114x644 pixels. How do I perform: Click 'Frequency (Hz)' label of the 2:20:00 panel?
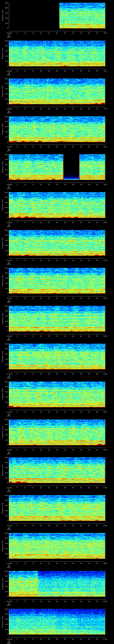[x=3, y=622]
